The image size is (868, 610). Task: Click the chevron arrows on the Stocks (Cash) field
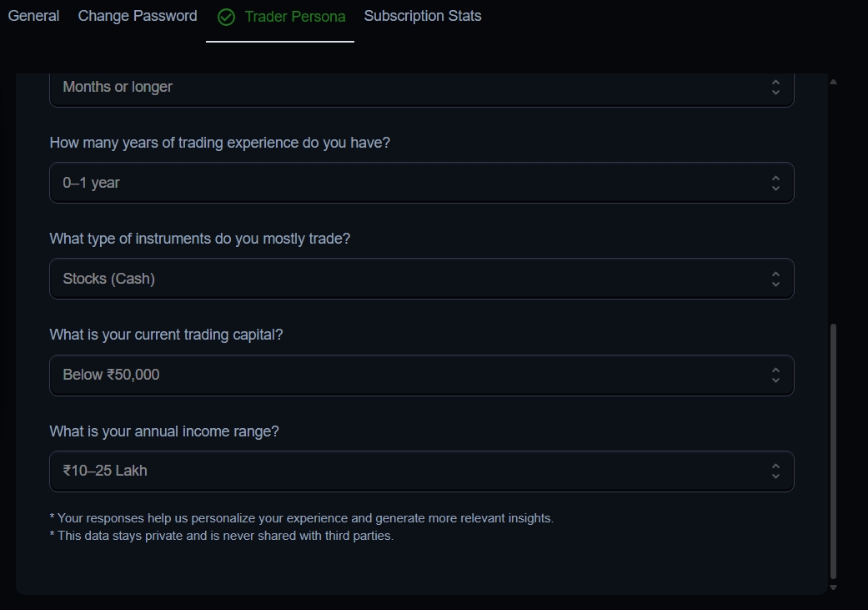tap(775, 279)
